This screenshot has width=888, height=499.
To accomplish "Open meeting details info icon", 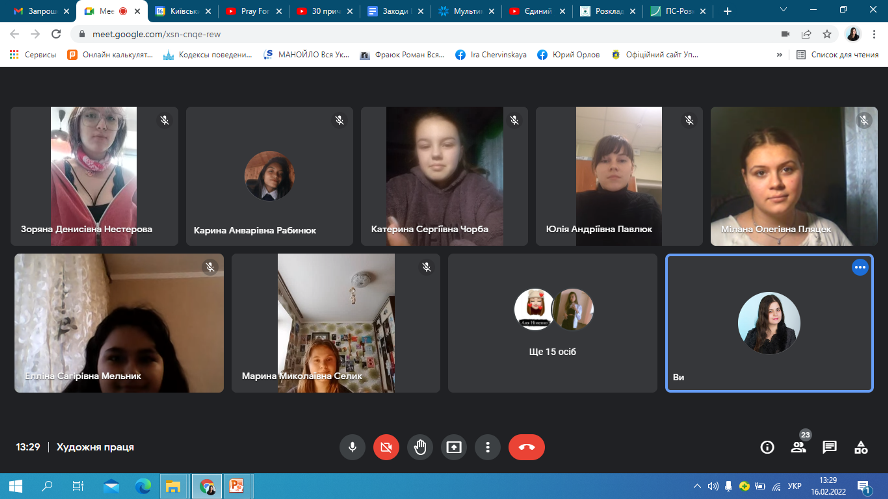I will click(767, 447).
